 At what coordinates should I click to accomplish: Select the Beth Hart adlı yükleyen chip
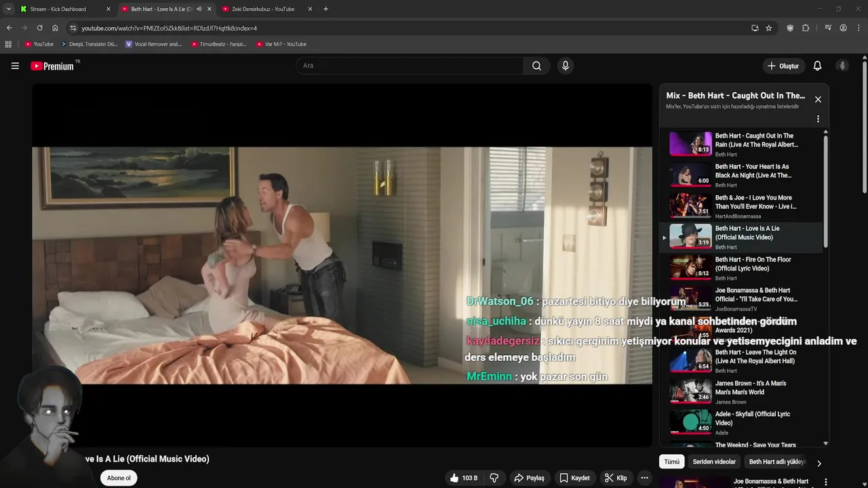[x=777, y=462]
